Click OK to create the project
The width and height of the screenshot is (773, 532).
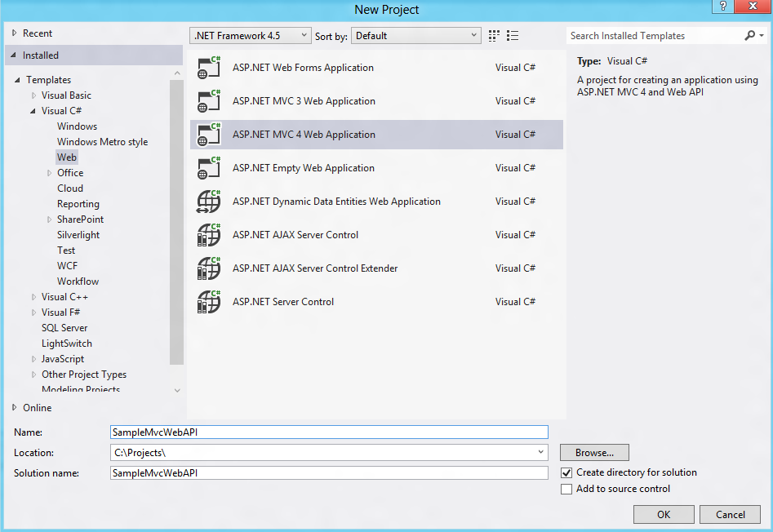(x=664, y=514)
